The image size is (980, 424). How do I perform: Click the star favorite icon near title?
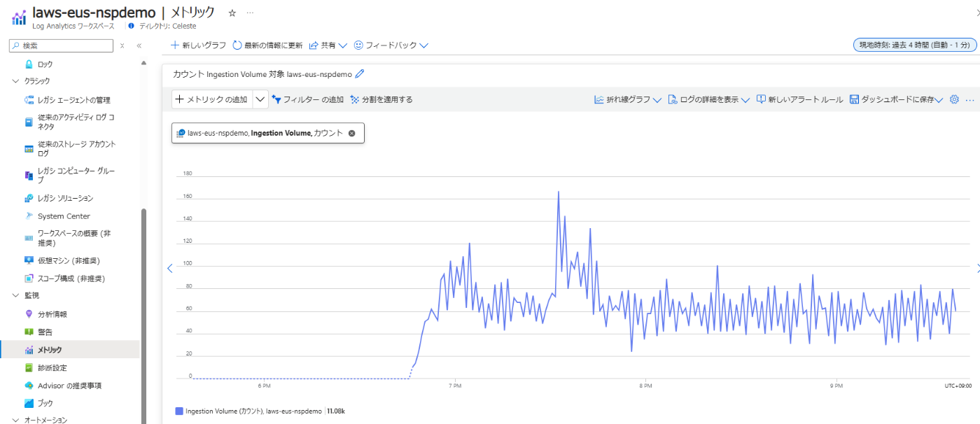click(232, 13)
